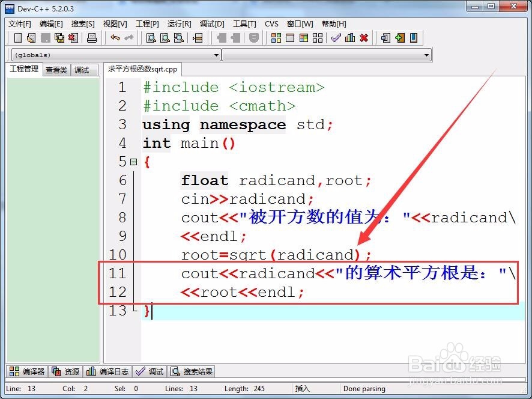532x399 pixels.
Task: Switch to the 查看类 side tab
Action: tap(56, 70)
